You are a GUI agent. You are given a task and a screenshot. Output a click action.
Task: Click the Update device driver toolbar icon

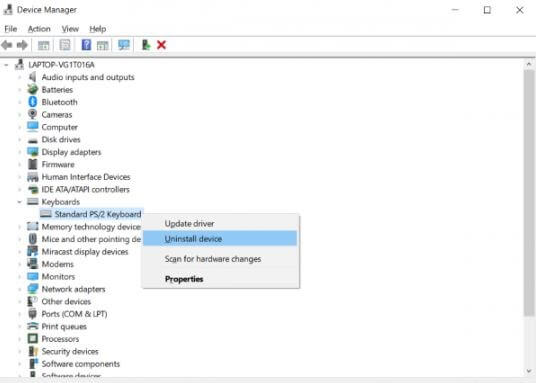[x=146, y=45]
